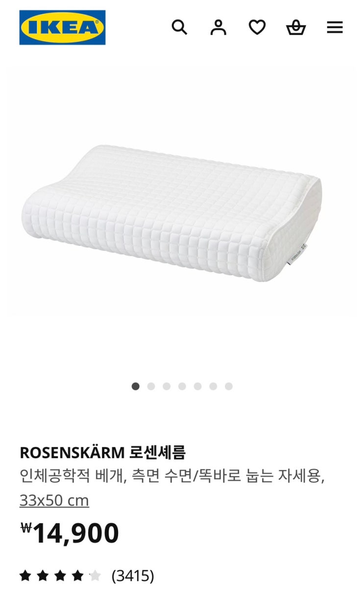This screenshot has width=364, height=607.
Task: Click the ₩14,900 price
Action: click(70, 534)
